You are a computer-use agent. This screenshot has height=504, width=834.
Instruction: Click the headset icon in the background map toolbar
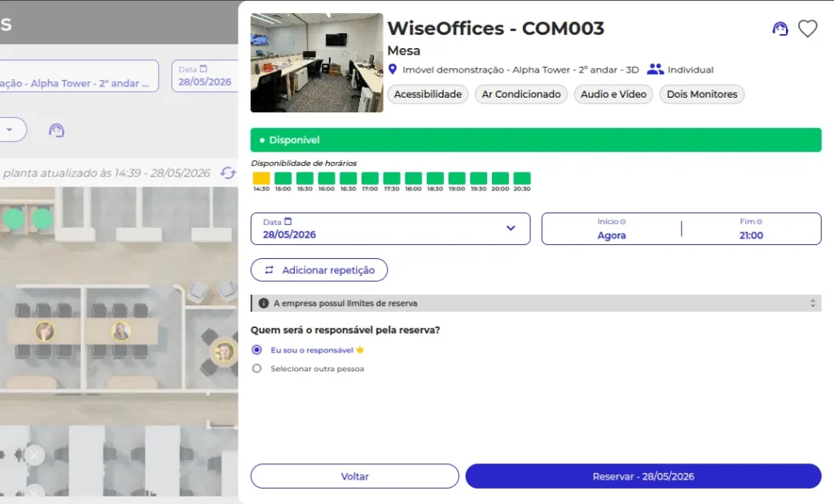(56, 130)
